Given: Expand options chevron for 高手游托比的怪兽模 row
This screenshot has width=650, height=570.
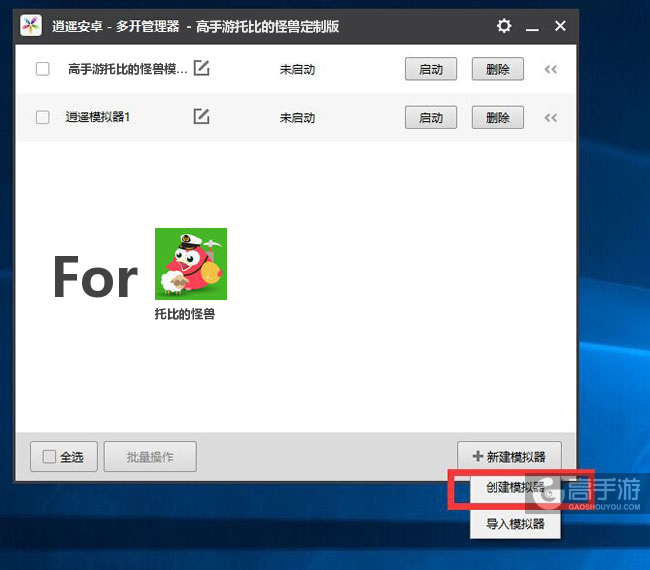Looking at the screenshot, I should (551, 69).
